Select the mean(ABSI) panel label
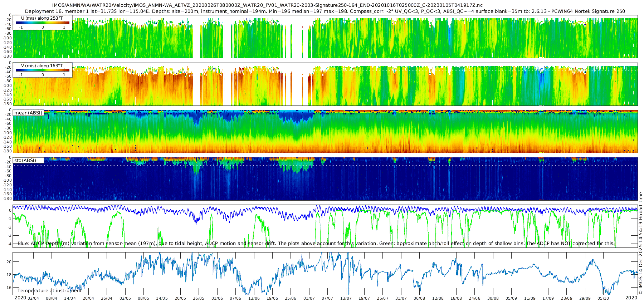Screen dimensions: 644x304 (x=28, y=113)
